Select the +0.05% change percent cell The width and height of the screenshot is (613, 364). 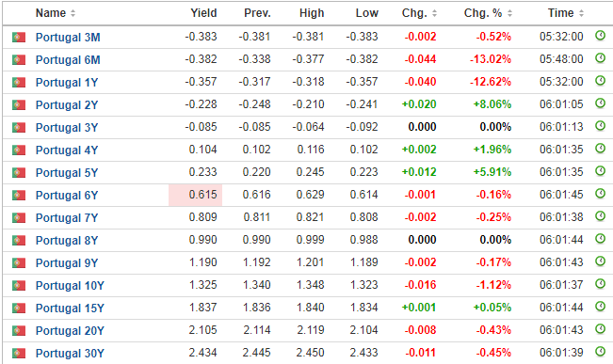point(492,308)
